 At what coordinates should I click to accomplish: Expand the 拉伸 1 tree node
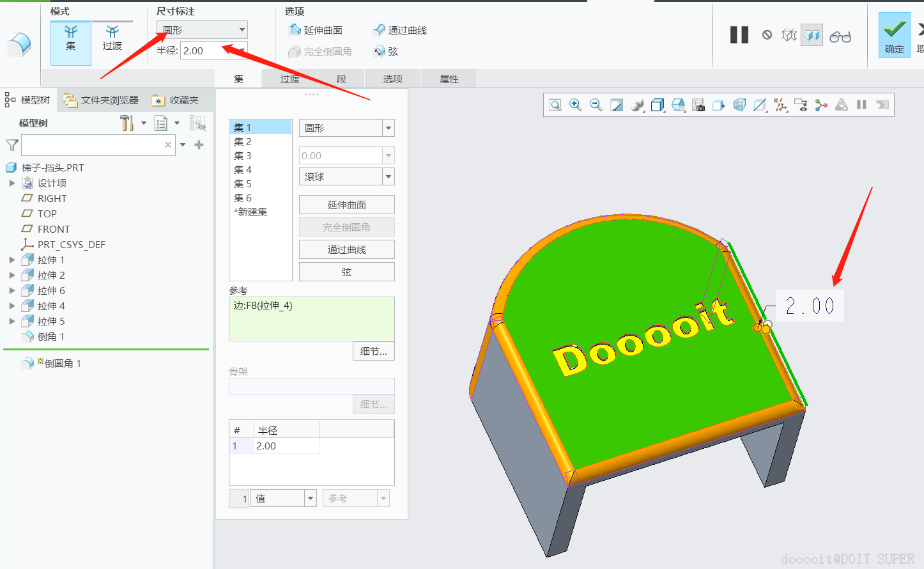pyautogui.click(x=12, y=260)
